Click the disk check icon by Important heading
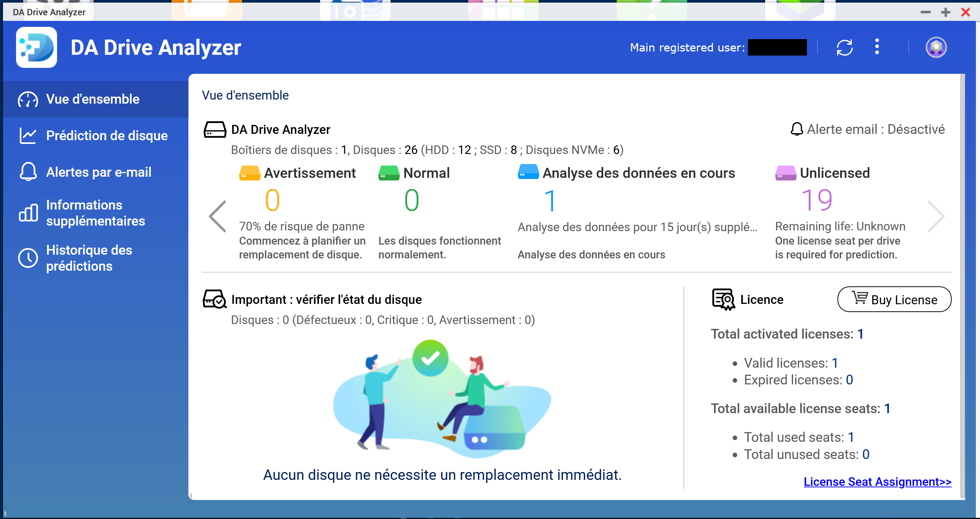This screenshot has height=519, width=980. pyautogui.click(x=215, y=299)
